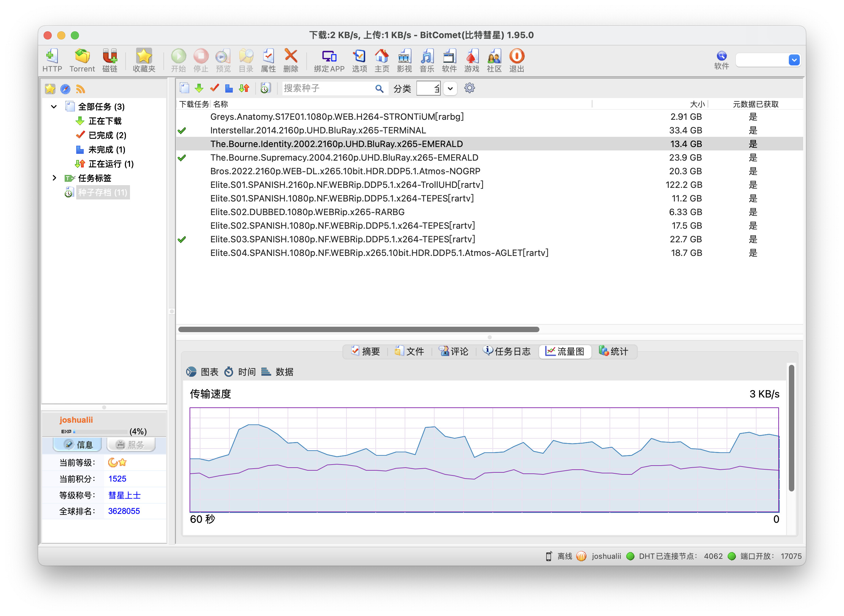Click the 软件 software icon beside 音乐
844x616 pixels.
pos(449,60)
